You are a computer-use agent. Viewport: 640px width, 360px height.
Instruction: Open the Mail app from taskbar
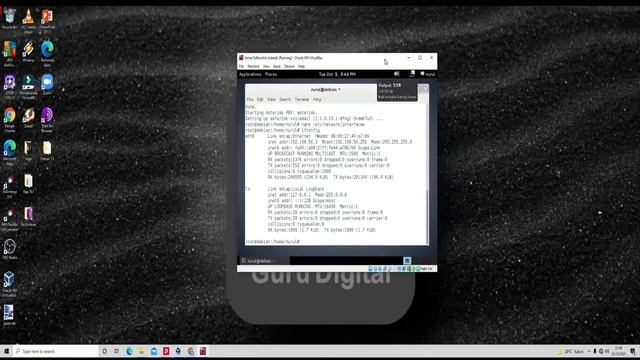pos(154,351)
